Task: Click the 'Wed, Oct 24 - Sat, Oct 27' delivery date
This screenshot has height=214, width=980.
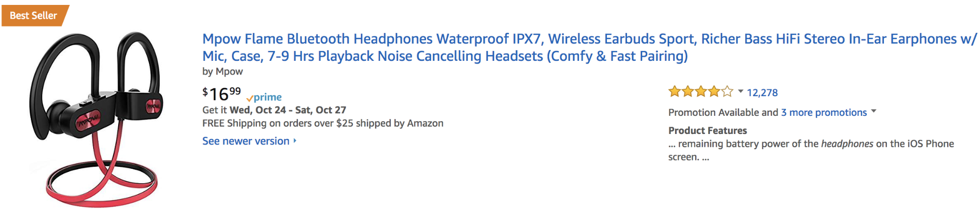Action: [288, 110]
